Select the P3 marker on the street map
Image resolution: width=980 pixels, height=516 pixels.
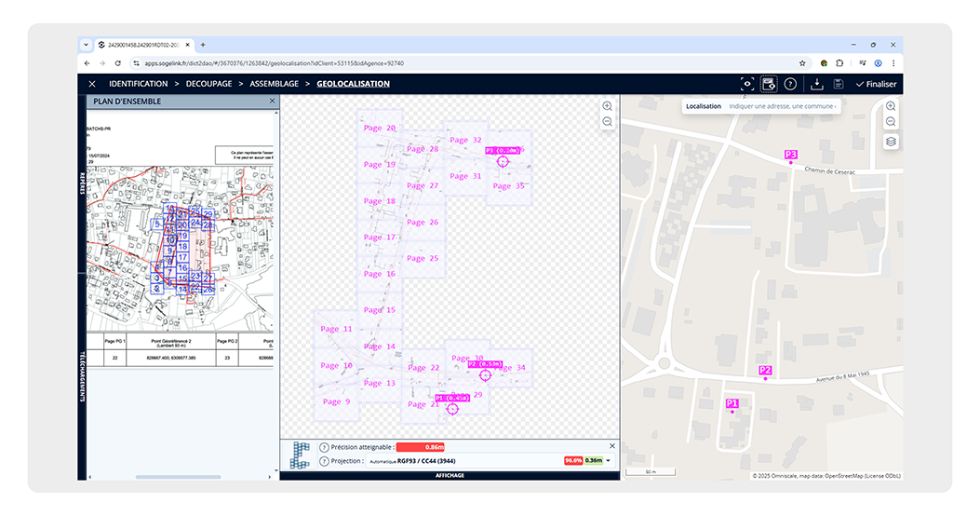tap(791, 154)
